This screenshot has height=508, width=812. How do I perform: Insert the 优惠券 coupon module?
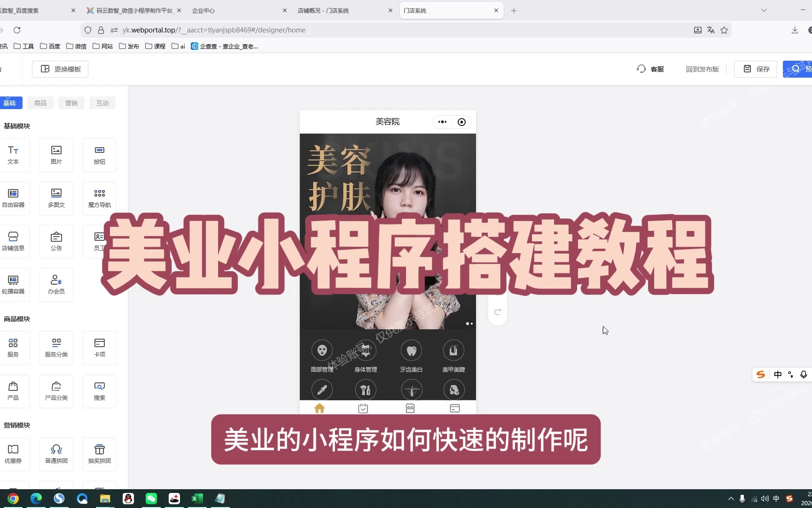click(13, 454)
